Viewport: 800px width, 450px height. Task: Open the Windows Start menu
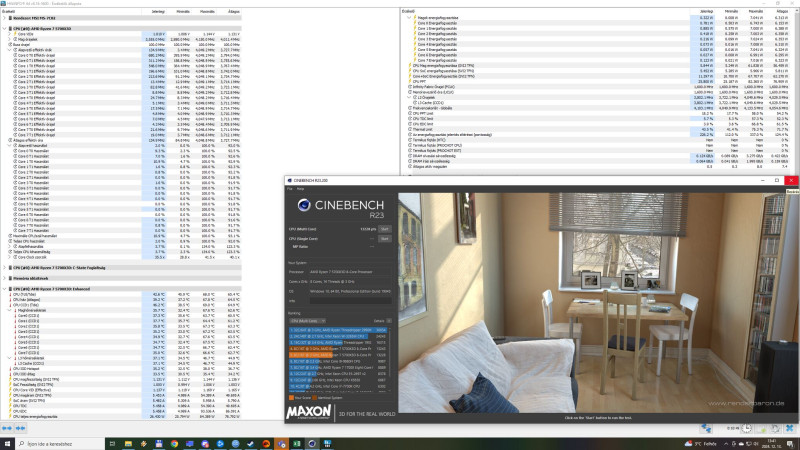pos(7,444)
